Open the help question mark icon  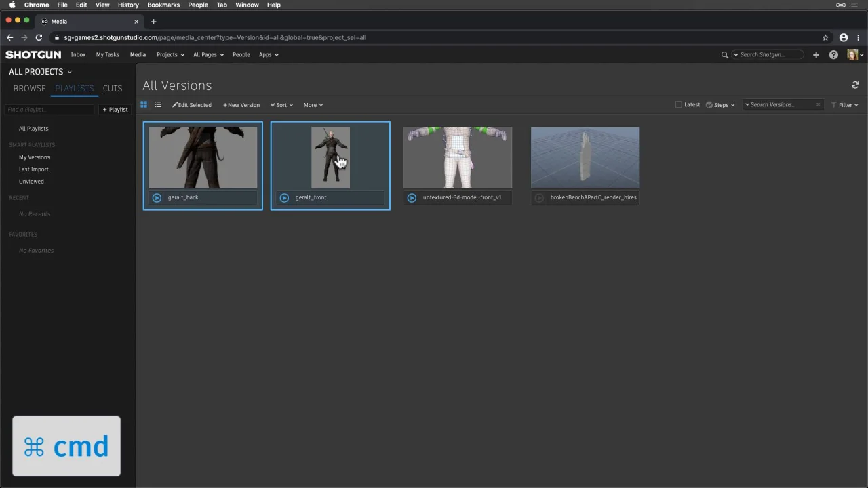click(833, 55)
